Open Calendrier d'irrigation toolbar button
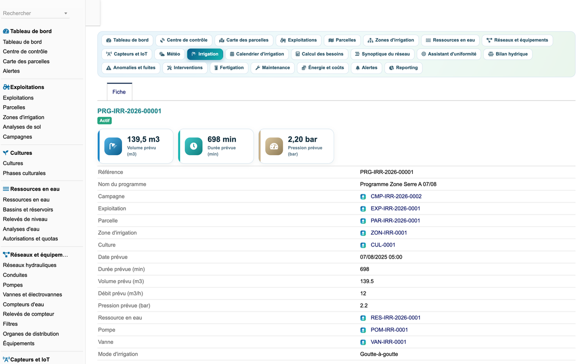Image resolution: width=588 pixels, height=364 pixels. point(257,54)
